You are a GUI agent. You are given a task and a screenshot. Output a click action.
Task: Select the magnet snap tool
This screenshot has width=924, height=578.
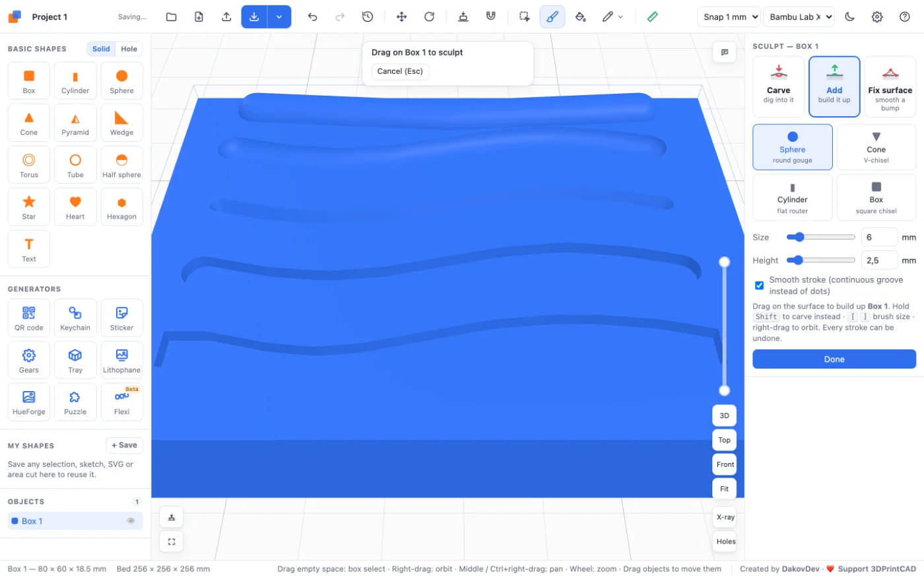490,17
